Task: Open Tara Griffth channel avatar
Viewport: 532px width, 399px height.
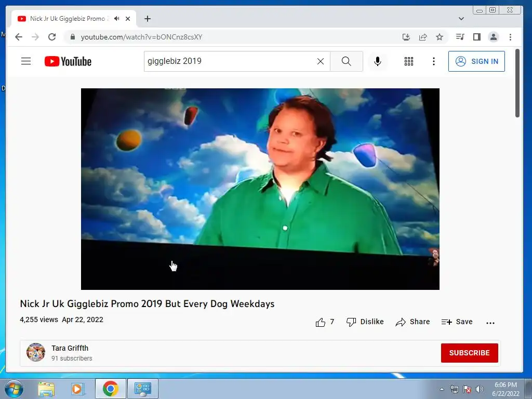Action: click(x=36, y=352)
